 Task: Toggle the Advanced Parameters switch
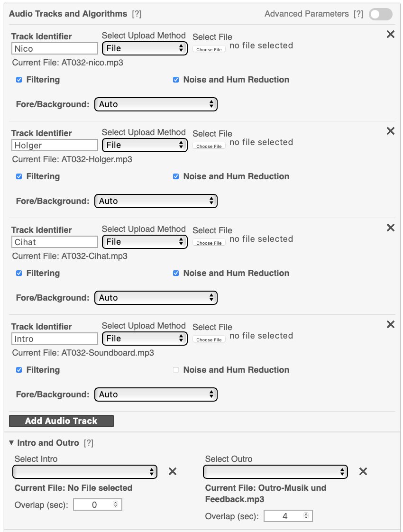click(381, 14)
